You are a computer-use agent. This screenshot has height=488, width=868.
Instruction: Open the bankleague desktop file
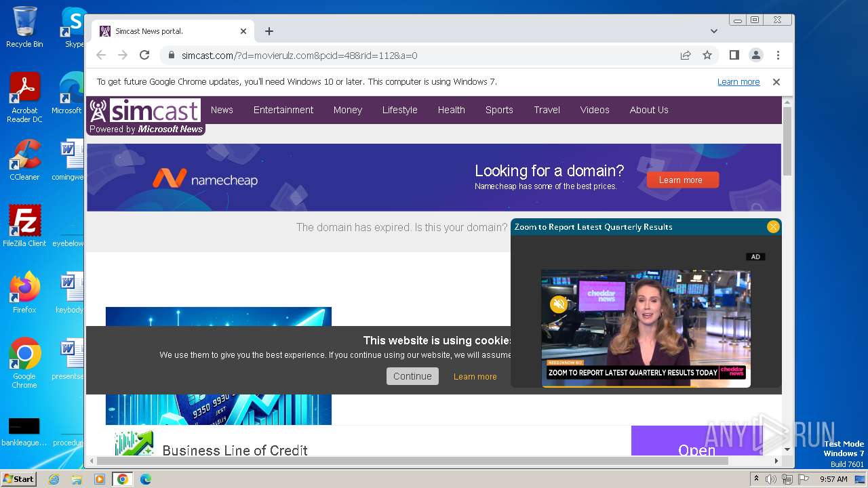(24, 432)
